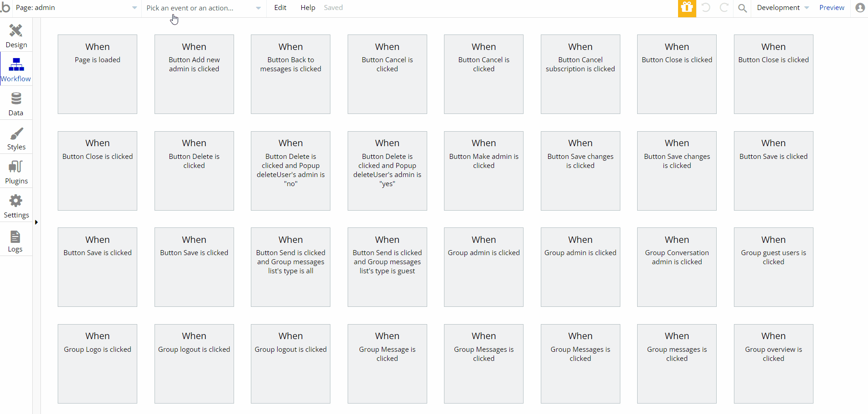Image resolution: width=868 pixels, height=414 pixels.
Task: Select Button Send workflow where type is guest
Action: click(x=387, y=267)
